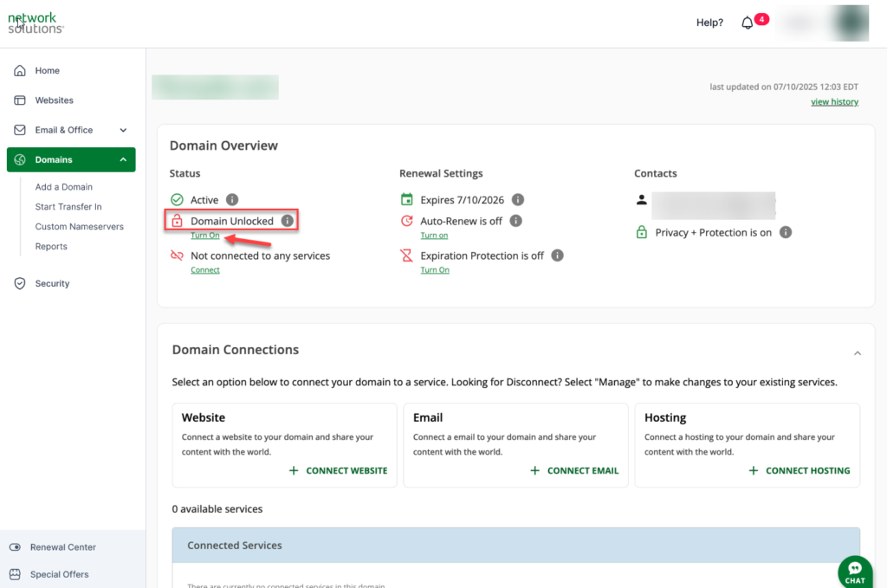This screenshot has height=588, width=887.
Task: Expand the Email & Office menu
Action: (123, 130)
